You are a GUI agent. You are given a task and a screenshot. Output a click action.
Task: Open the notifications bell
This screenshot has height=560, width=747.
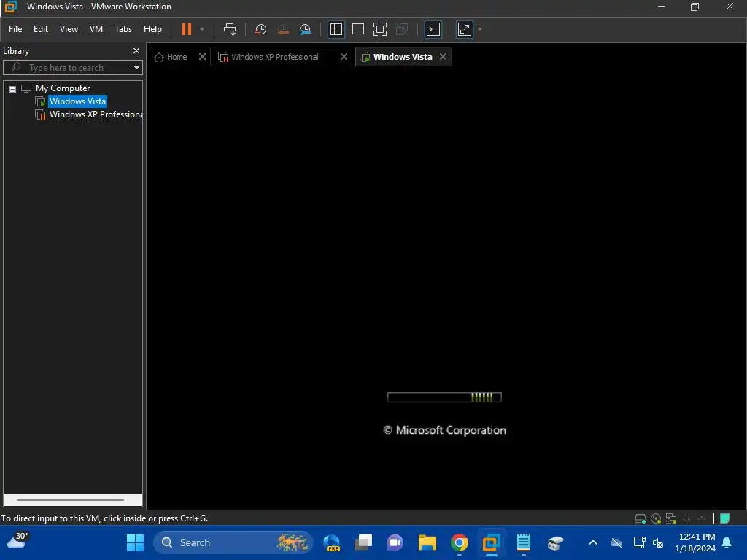click(x=727, y=542)
